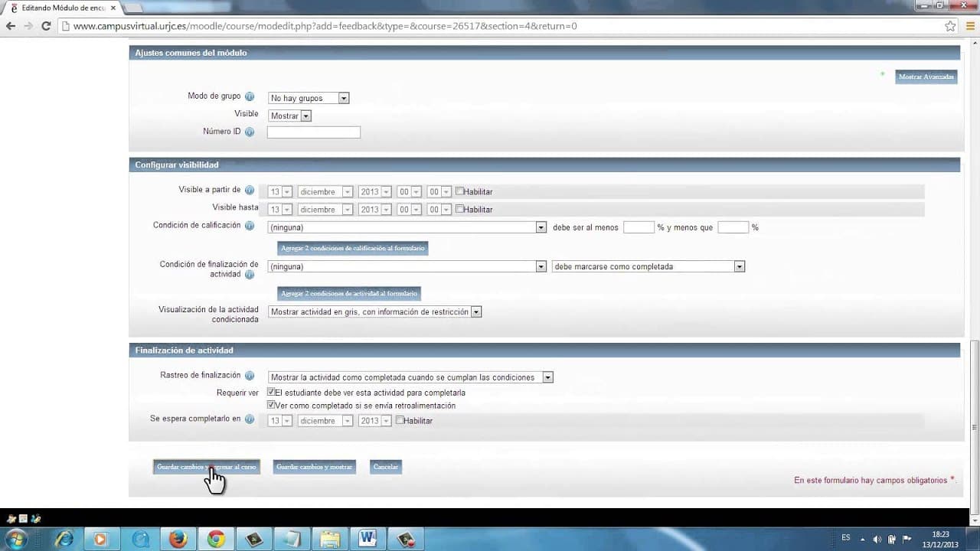980x551 pixels.
Task: Open the Visualización de la actividad condicionada dropdown
Action: (375, 312)
